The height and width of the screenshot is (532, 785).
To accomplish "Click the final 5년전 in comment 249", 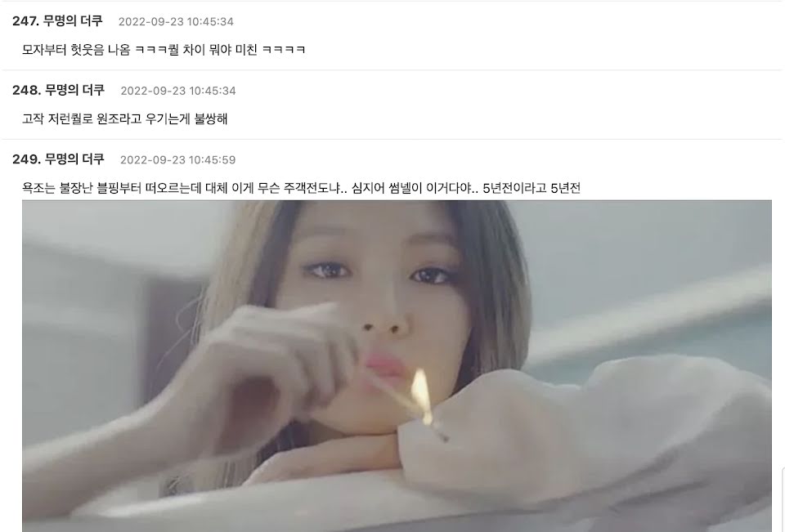I will (x=566, y=188).
